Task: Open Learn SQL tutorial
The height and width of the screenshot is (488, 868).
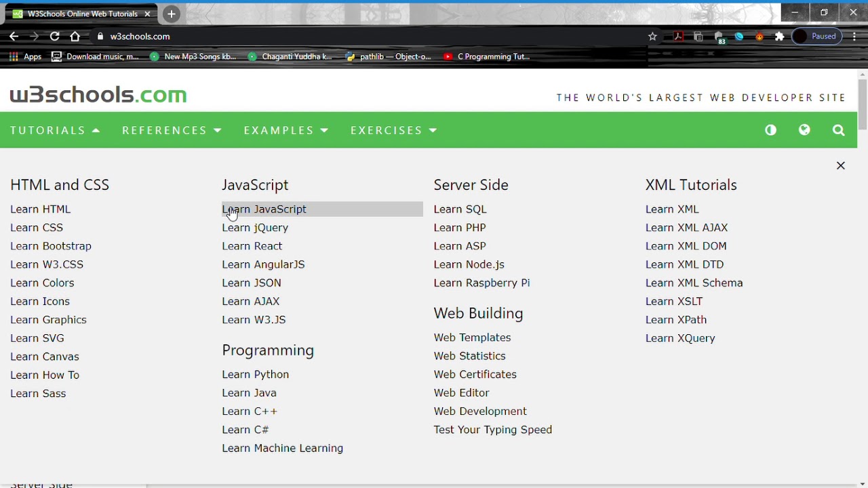Action: coord(460,209)
